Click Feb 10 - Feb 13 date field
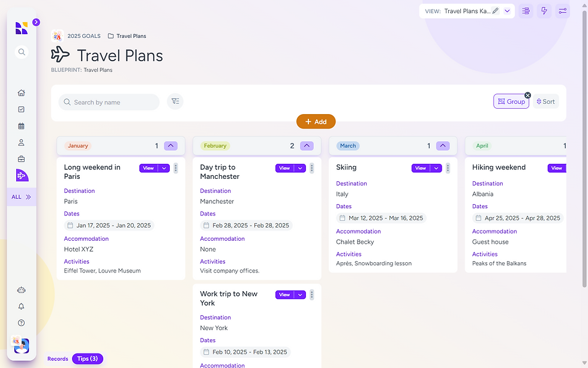Viewport: 588px width, 368px height. 245,352
